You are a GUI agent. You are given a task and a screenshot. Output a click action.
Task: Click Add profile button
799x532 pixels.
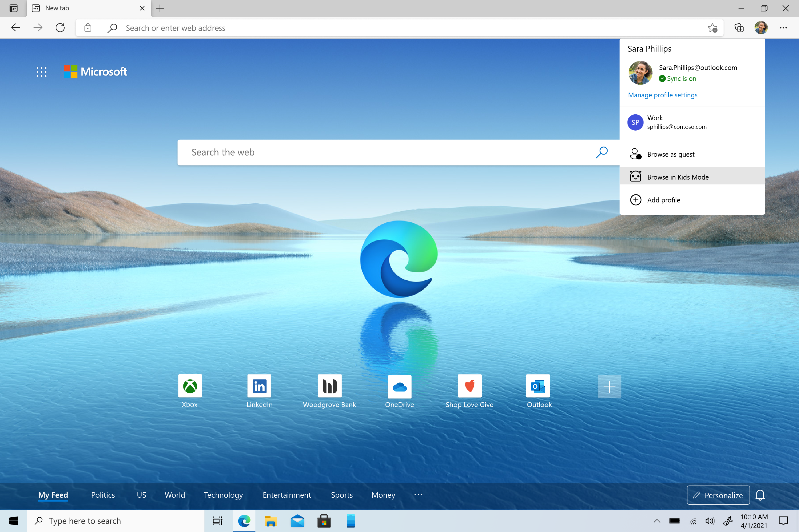[663, 199]
